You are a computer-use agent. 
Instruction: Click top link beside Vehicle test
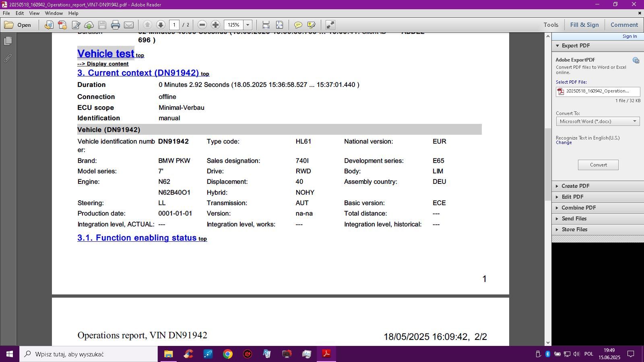[x=140, y=56]
